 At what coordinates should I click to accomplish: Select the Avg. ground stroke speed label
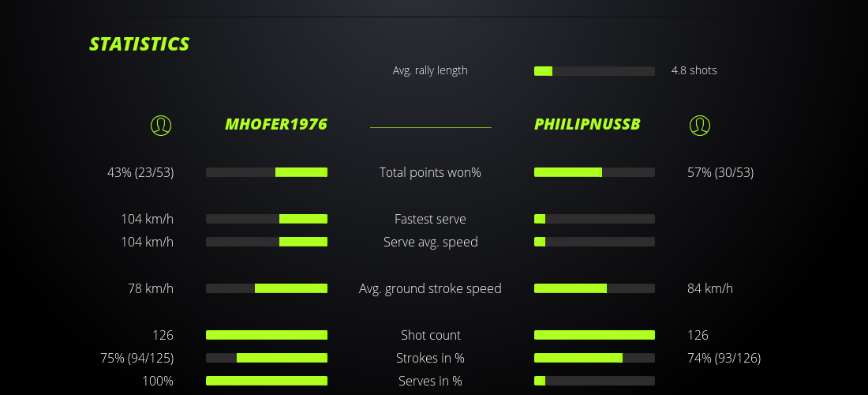(x=430, y=288)
